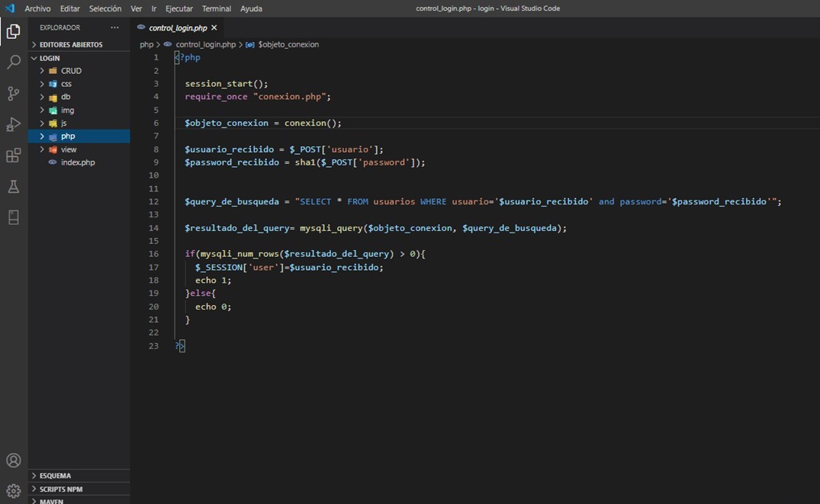The height and width of the screenshot is (504, 820).
Task: Select the Explorer icon in the activity bar
Action: point(13,31)
